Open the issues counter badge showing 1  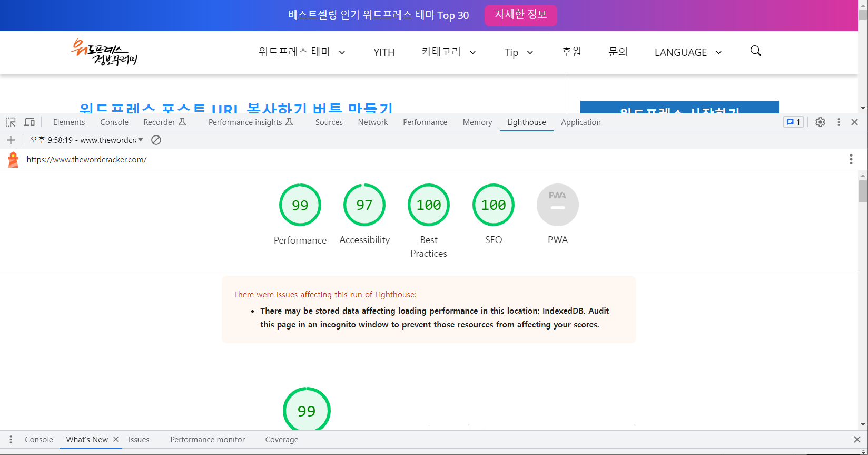[793, 122]
